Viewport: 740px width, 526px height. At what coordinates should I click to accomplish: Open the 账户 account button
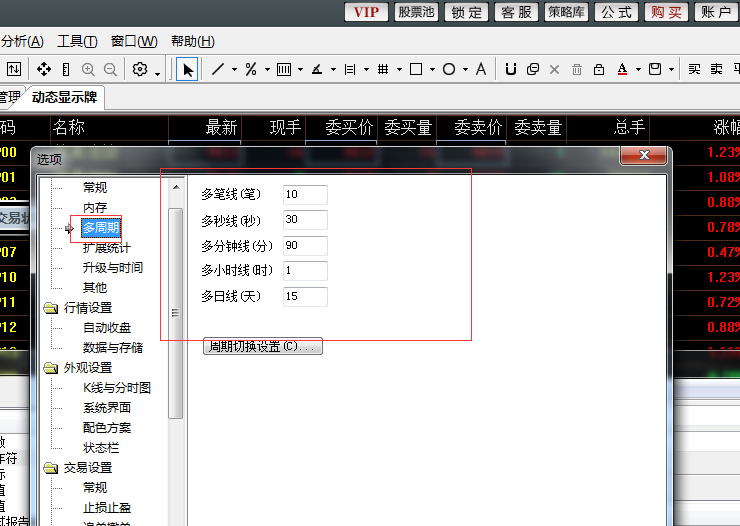716,12
